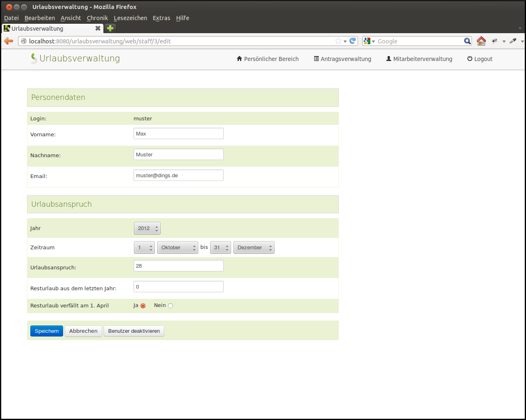Click site identity globe icon
526x420 pixels.
(24, 41)
